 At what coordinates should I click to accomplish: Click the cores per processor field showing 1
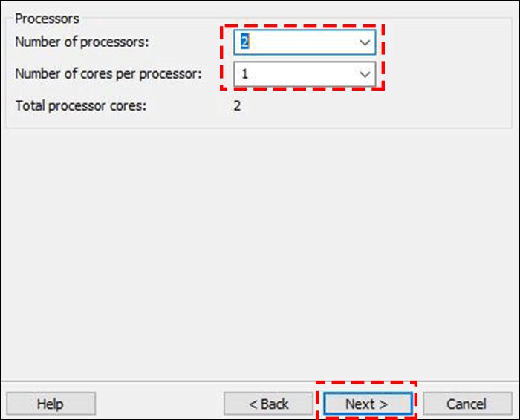point(297,74)
